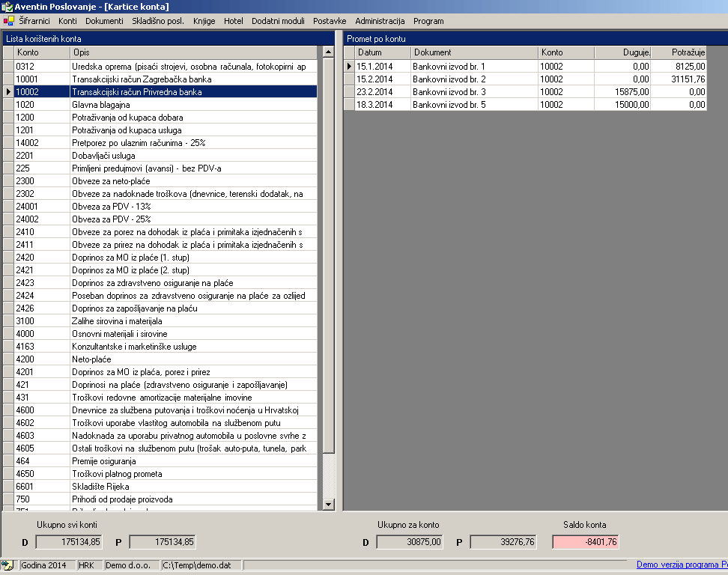Click the status bar icon beside Godina 2014
Screen dimensions: 728x575
coord(7,565)
